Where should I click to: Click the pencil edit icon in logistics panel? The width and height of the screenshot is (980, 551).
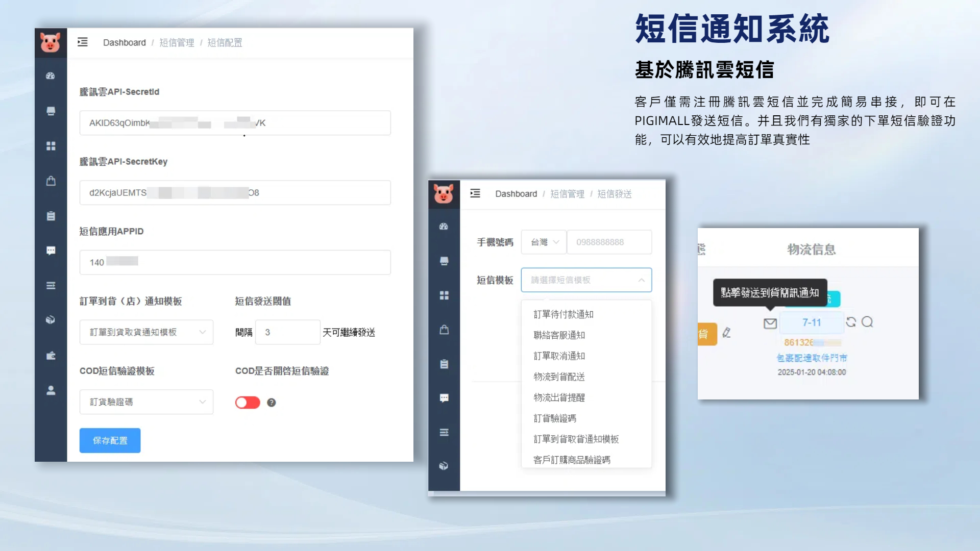[727, 333]
